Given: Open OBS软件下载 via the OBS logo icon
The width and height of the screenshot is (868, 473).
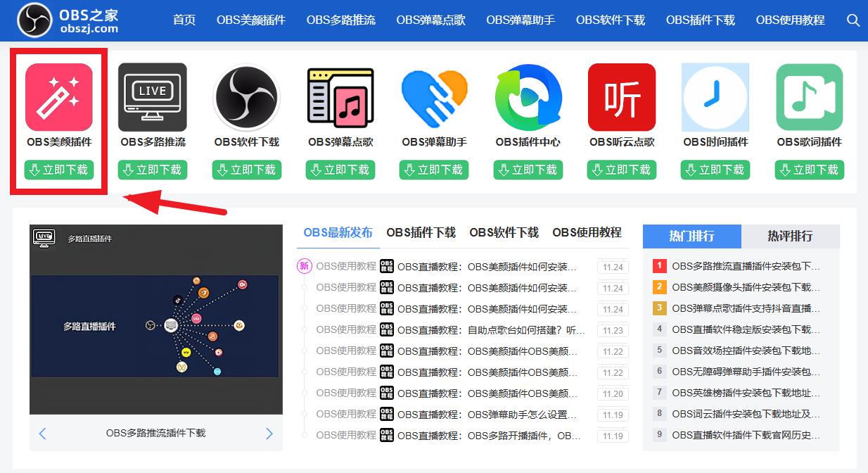Looking at the screenshot, I should pyautogui.click(x=246, y=97).
